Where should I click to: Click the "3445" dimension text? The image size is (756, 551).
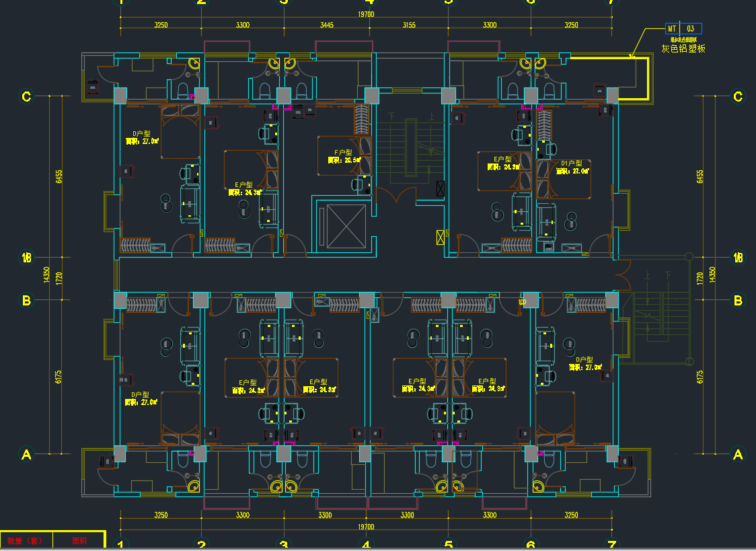[x=327, y=25]
